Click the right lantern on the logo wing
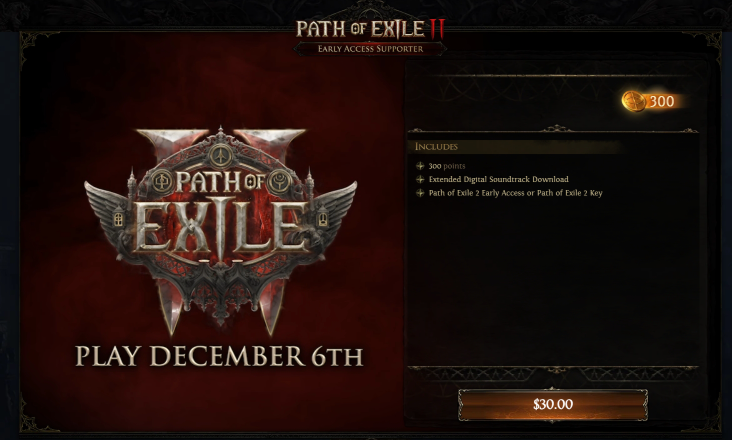Screen dimensions: 732x440 (323, 218)
